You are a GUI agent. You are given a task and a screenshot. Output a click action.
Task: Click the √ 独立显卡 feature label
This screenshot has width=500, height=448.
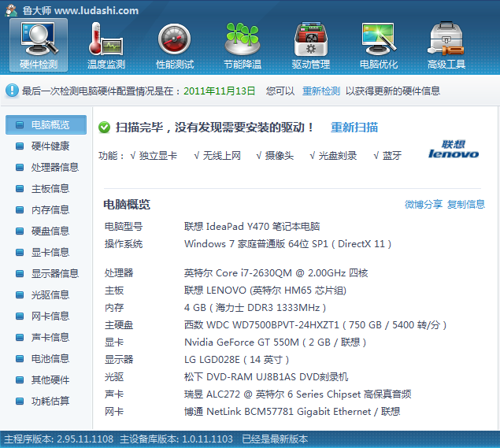click(x=154, y=156)
